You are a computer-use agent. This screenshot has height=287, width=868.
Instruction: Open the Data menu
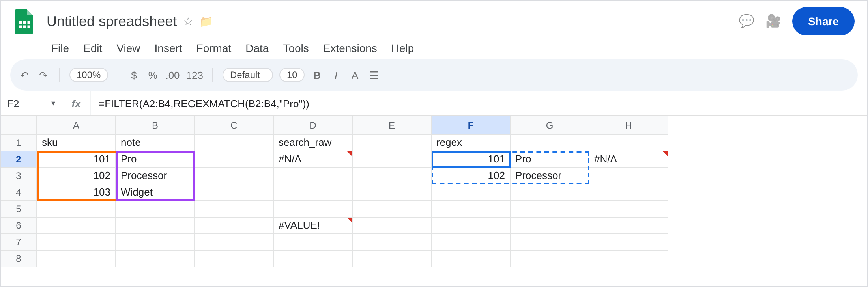[257, 48]
